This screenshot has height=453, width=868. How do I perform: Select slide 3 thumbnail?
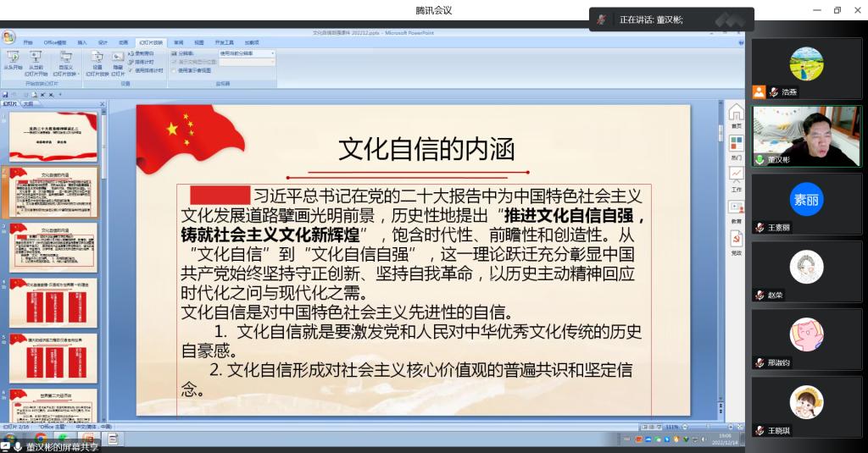click(53, 247)
